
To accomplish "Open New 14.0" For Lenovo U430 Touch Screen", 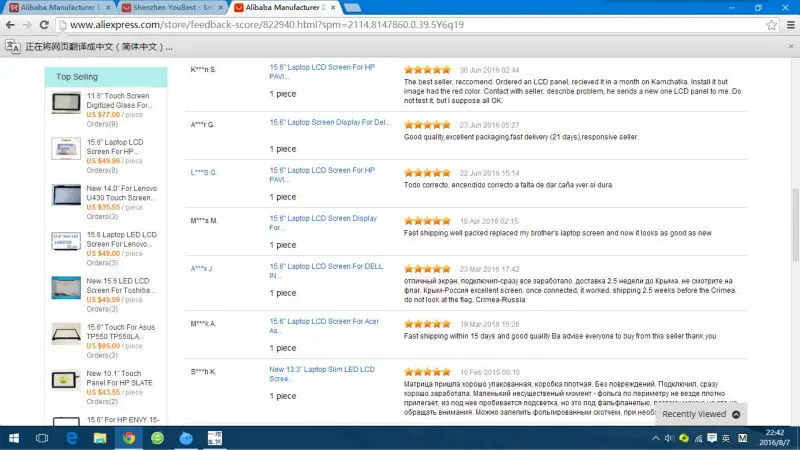I will [x=121, y=193].
